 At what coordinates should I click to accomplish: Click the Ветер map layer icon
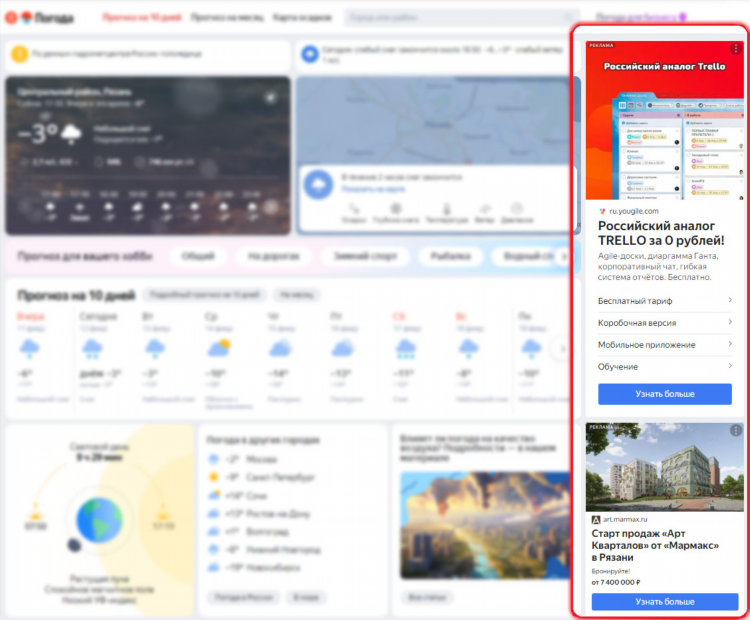click(485, 209)
